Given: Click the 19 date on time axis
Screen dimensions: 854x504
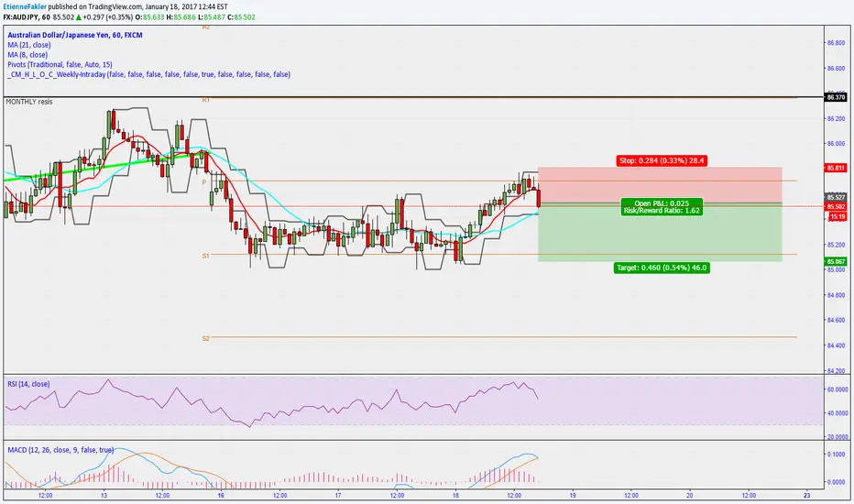Looking at the screenshot, I should pos(573,495).
